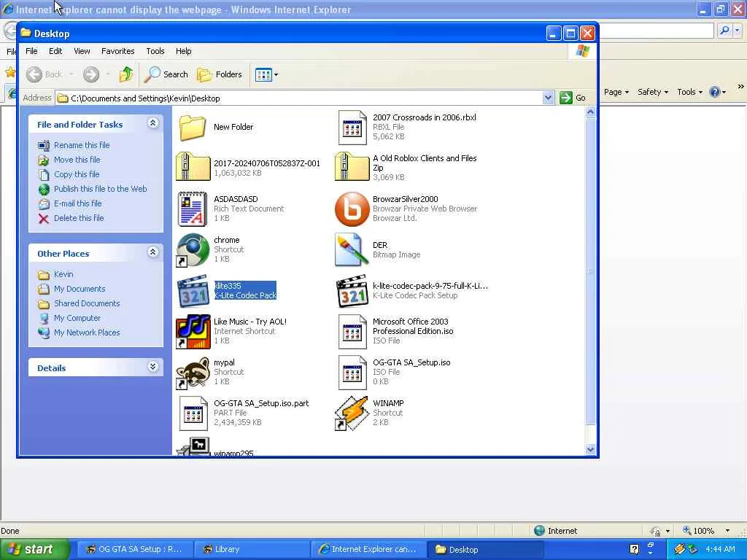Open the File menu in Desktop window

[x=31, y=51]
